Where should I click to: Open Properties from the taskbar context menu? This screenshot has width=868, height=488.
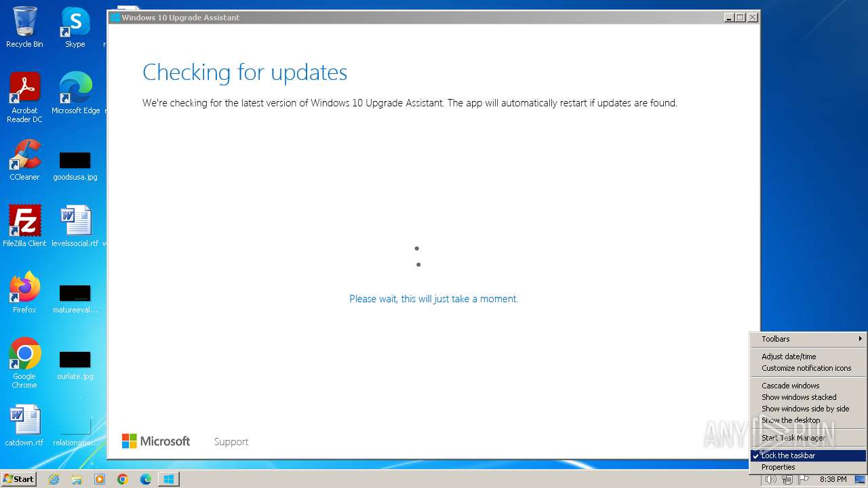click(808, 467)
